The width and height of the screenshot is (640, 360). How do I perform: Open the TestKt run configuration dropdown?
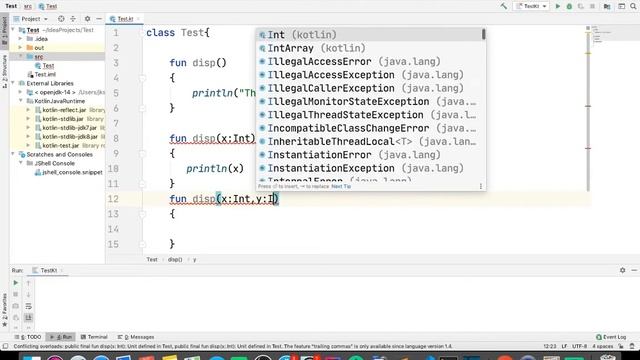coord(531,6)
